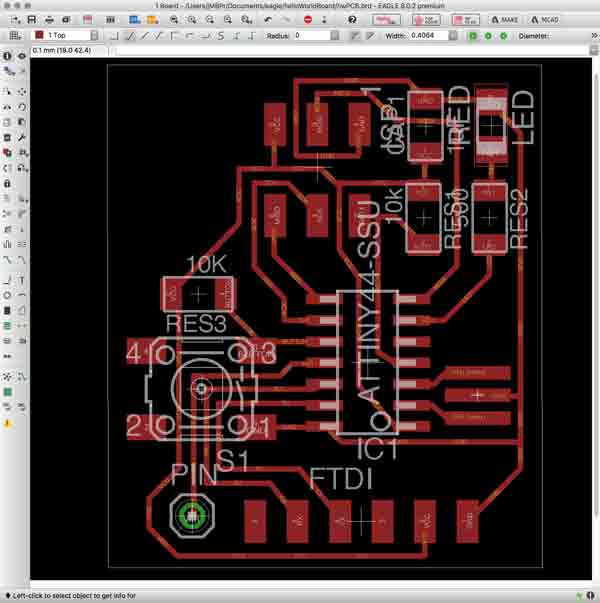Click the IC1 label text
The width and height of the screenshot is (600, 603).
377,448
